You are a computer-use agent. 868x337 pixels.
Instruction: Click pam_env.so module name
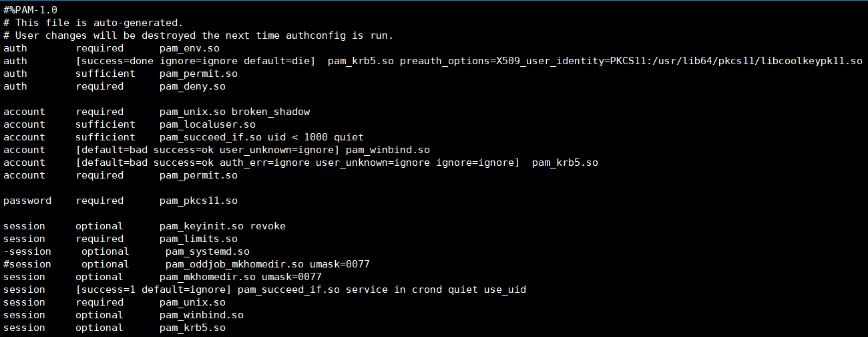coord(190,48)
